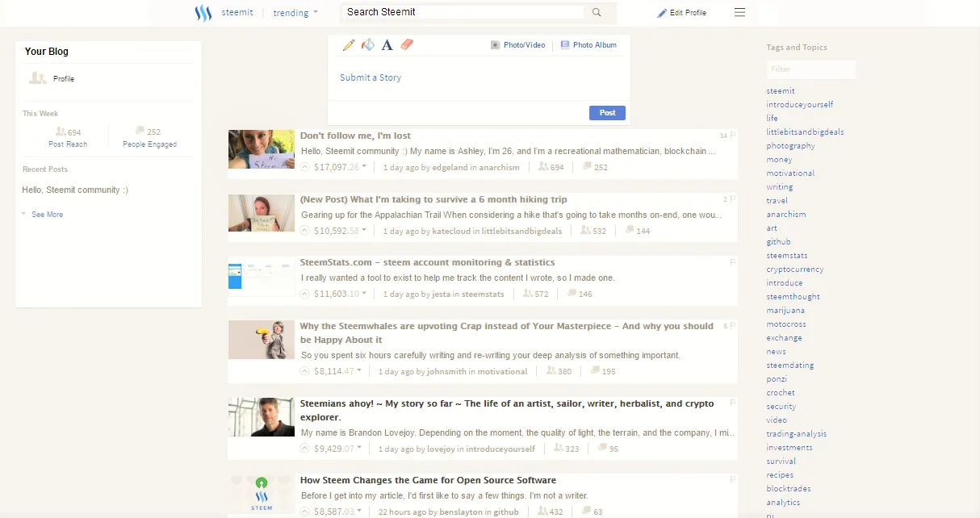Select the blocktrades tag
This screenshot has width=980, height=518.
coord(789,488)
